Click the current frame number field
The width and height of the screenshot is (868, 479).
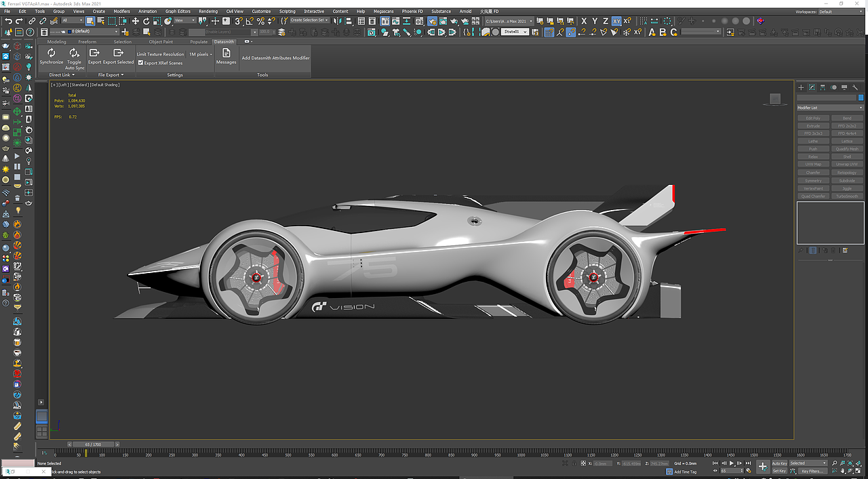click(730, 470)
